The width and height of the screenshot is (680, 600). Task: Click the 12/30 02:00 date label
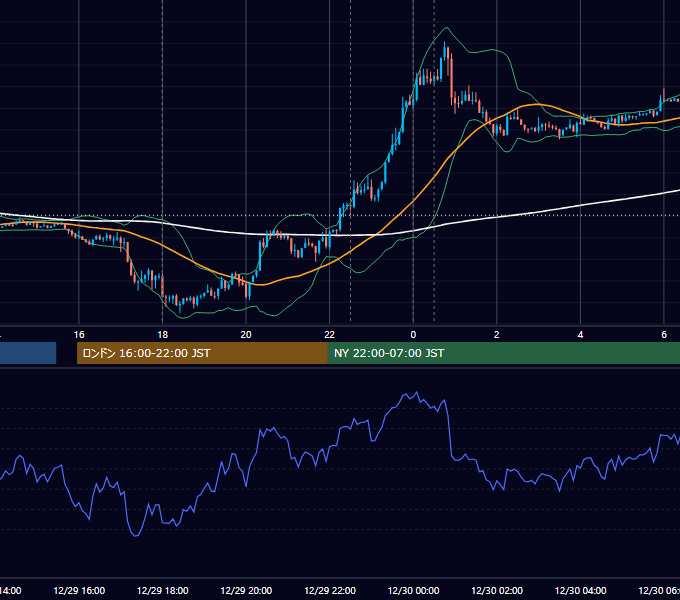497,590
